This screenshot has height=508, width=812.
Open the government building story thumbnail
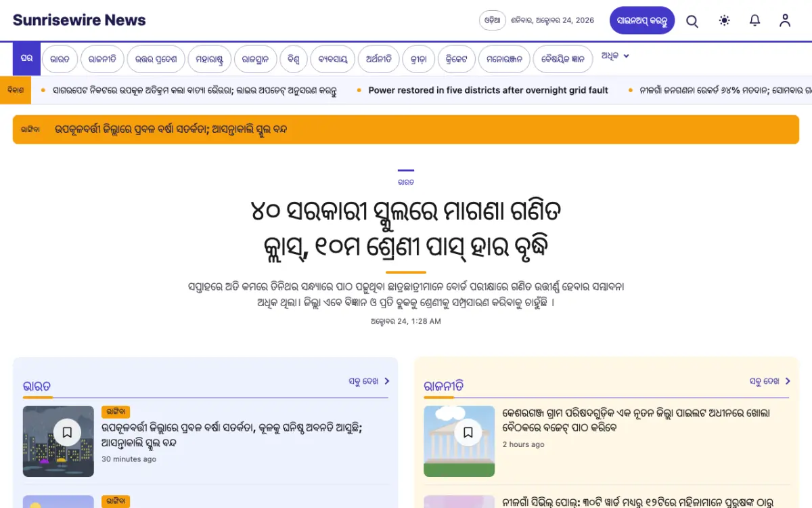(x=459, y=441)
